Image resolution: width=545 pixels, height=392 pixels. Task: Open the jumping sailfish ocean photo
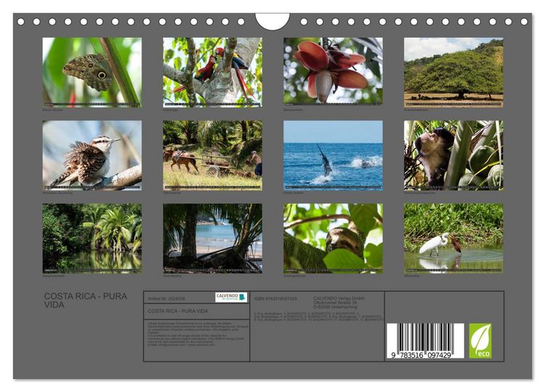pyautogui.click(x=333, y=155)
